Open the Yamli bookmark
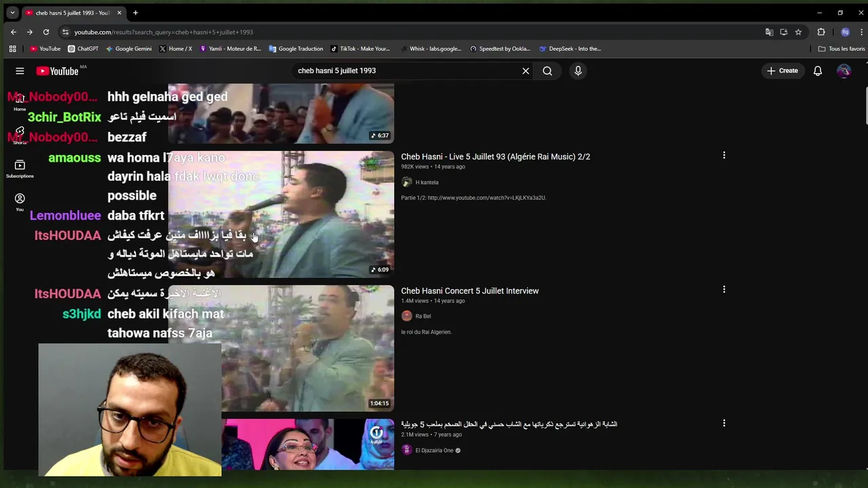The image size is (868, 488). tap(230, 49)
